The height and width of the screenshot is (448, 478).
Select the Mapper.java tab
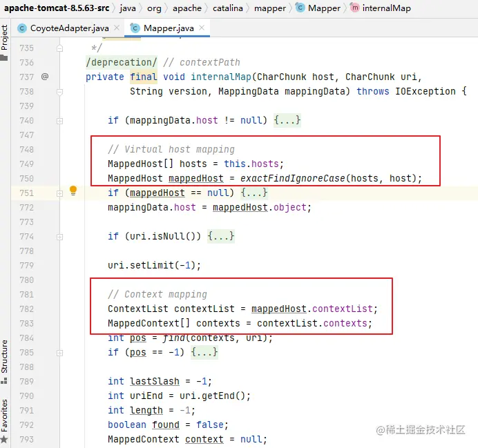(169, 28)
